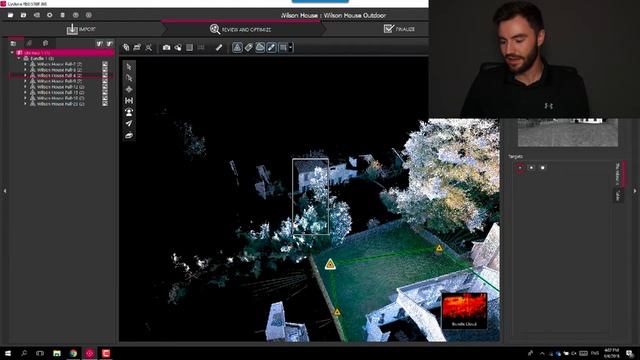
Task: Click the first filter icon above the tree
Action: (x=100, y=44)
